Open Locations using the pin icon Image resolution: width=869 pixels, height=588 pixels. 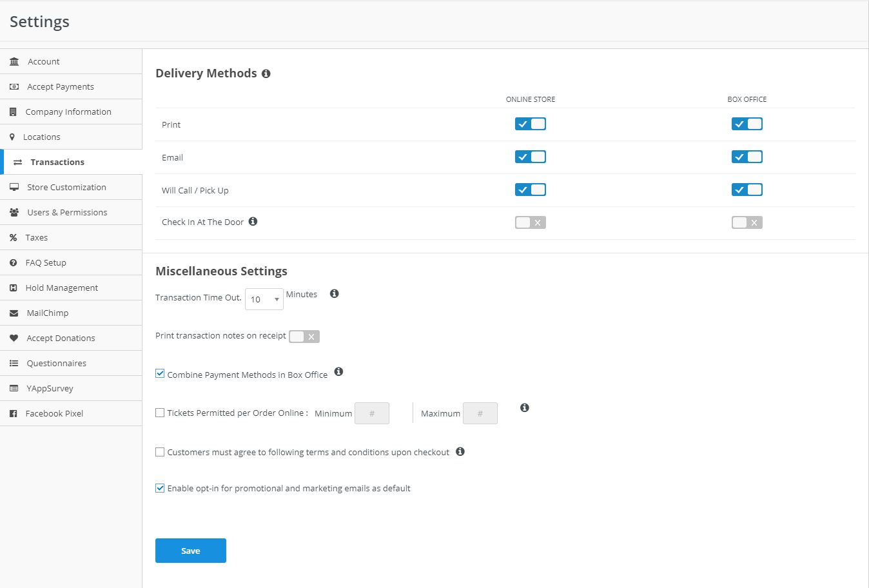tap(14, 137)
